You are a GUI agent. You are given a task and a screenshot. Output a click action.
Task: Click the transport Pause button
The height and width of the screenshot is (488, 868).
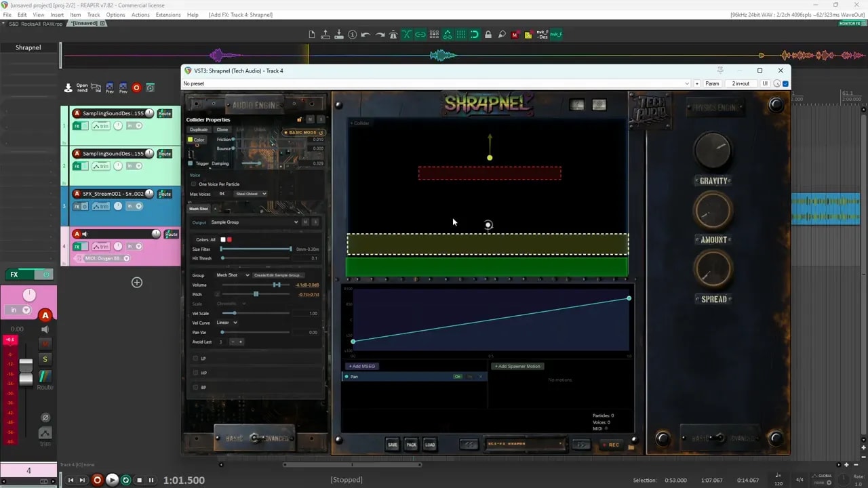click(151, 480)
